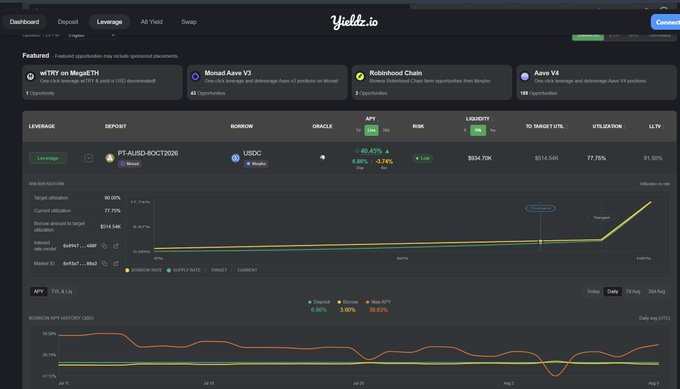This screenshot has height=389, width=680.
Task: Select the Leverage navigation tab
Action: click(x=109, y=22)
